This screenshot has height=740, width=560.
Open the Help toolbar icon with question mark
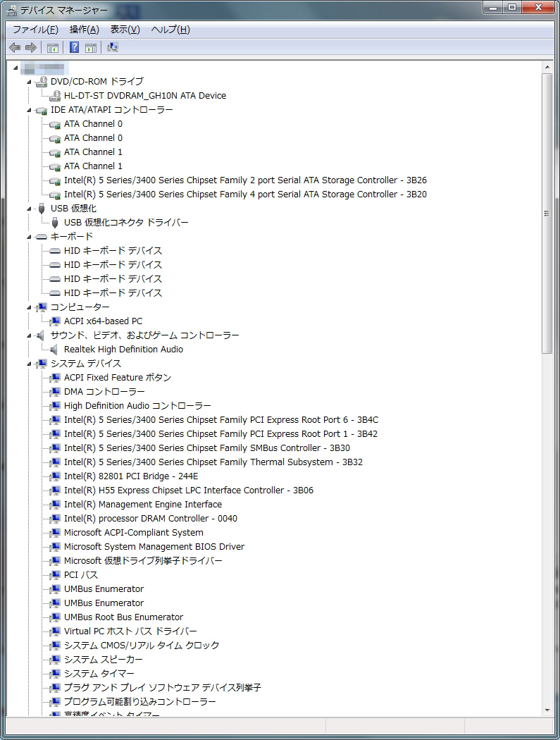click(75, 47)
